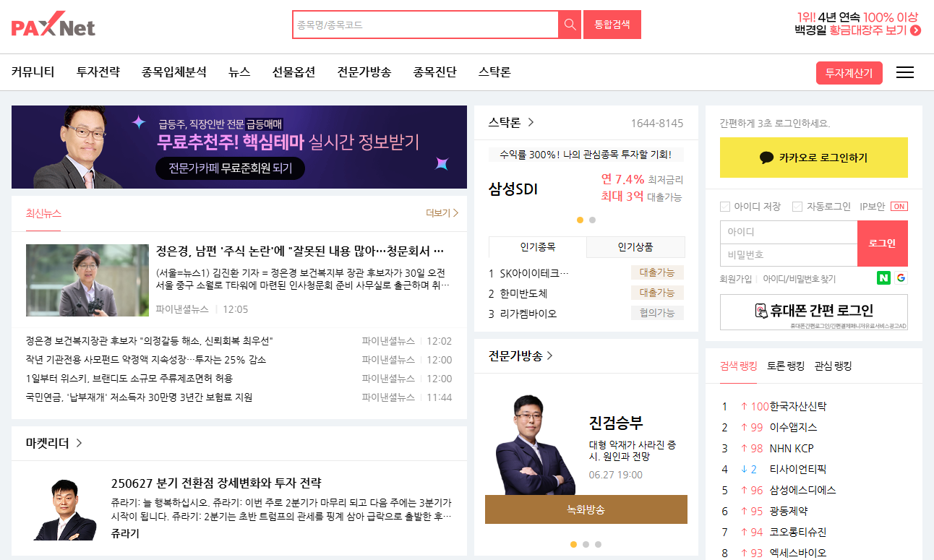Screen dimensions: 934x560
Task: Click 휴대폰 간편 로그인 button
Action: pos(814,312)
